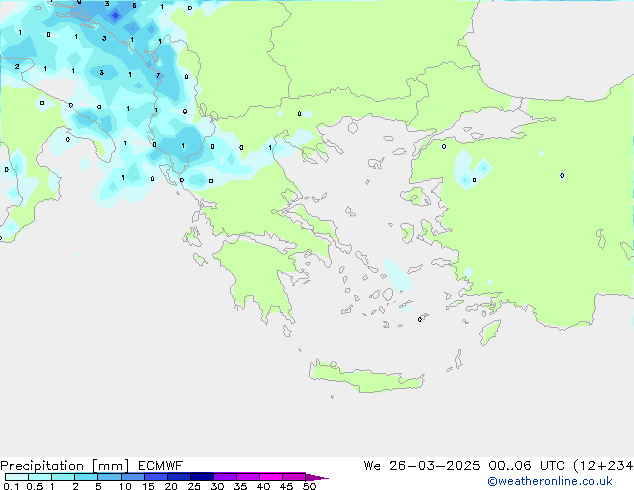Click the precipitation value '7' on the map

[x=158, y=75]
